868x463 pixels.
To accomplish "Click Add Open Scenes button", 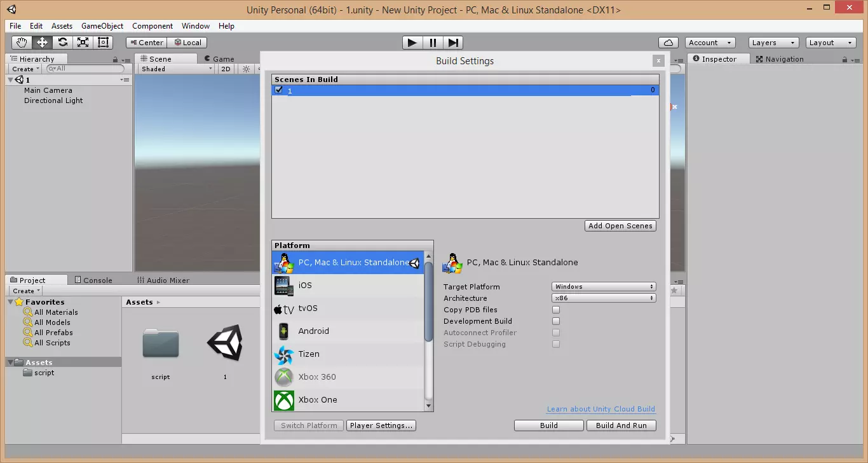I will (x=620, y=226).
